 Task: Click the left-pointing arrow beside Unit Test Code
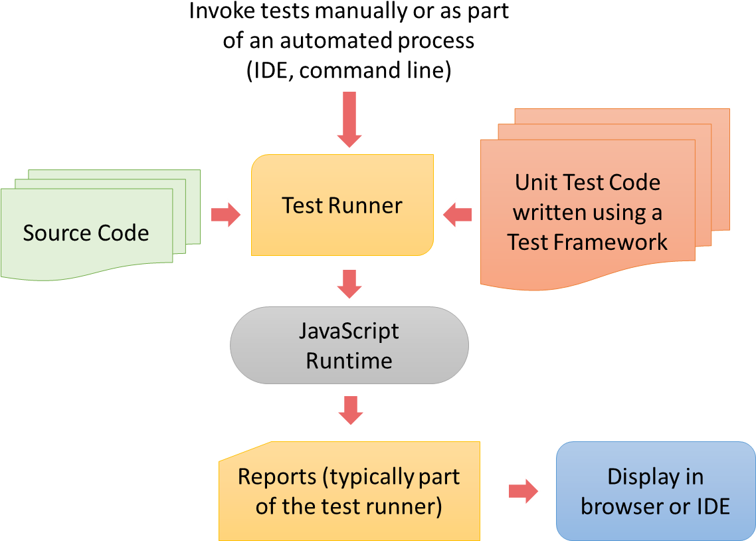coord(457,215)
